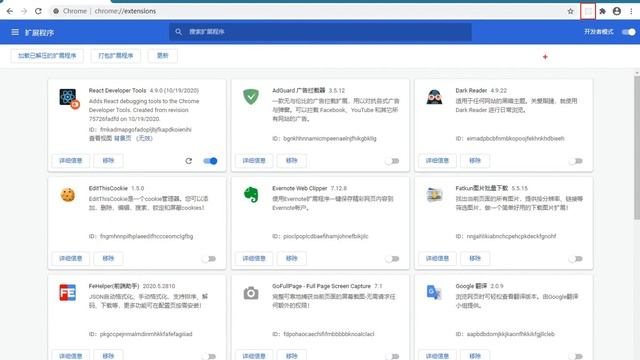
Task: Remove the Dark Reader extension
Action: [x=475, y=160]
